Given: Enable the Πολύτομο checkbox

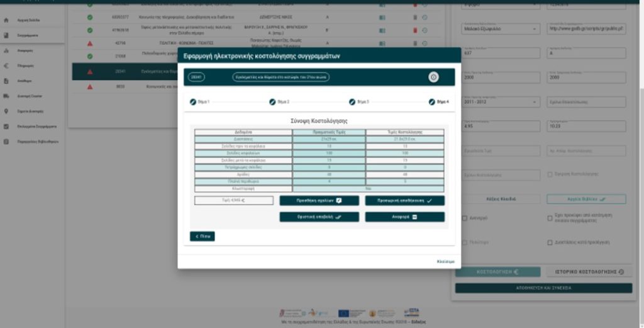Looking at the screenshot, I should click(x=465, y=242).
